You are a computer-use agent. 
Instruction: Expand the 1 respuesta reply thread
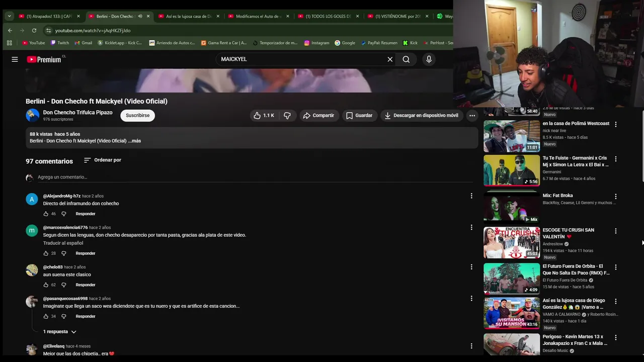click(59, 332)
